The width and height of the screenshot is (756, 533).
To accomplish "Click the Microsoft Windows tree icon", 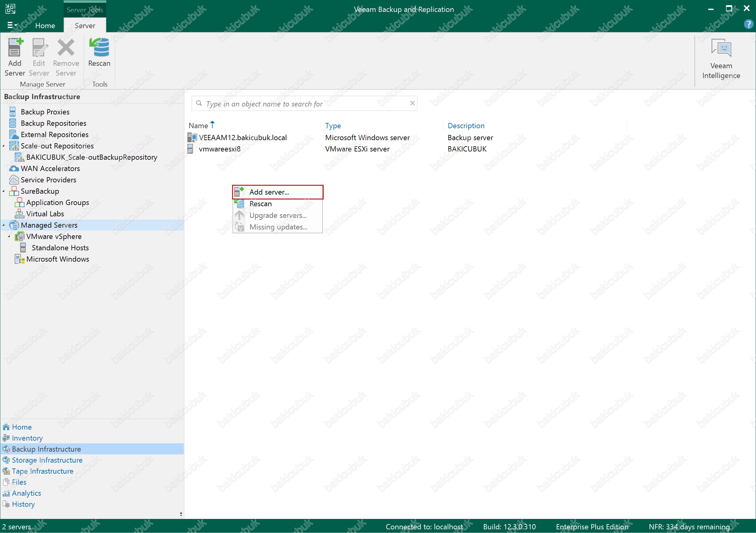I will point(19,259).
